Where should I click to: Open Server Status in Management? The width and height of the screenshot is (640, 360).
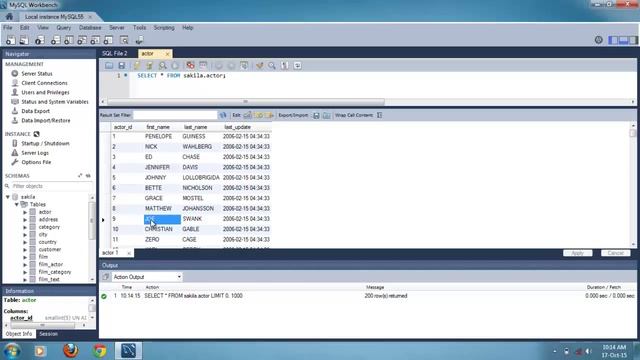(x=37, y=73)
